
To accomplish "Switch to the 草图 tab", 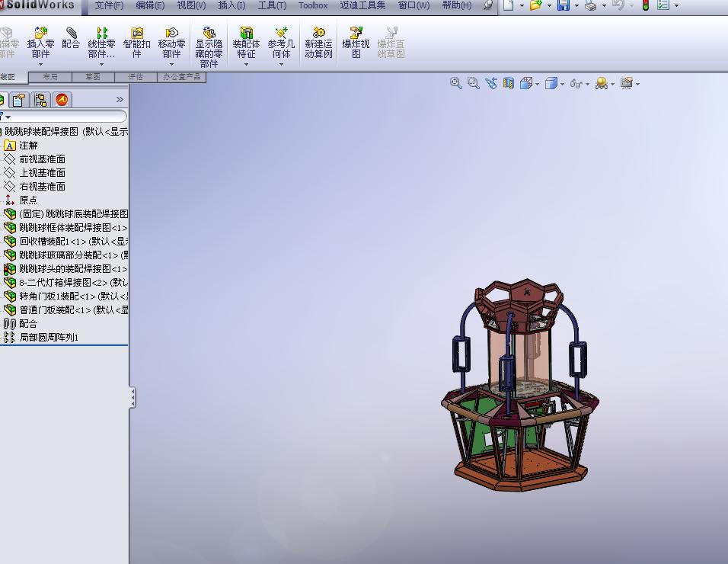I will 93,77.
